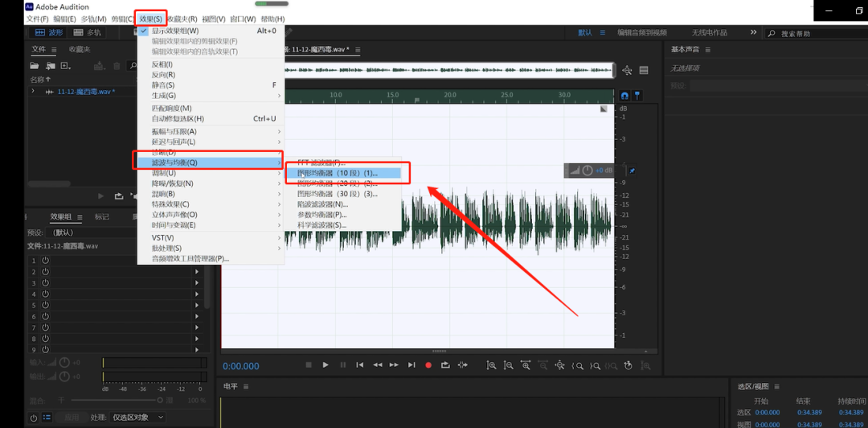Image resolution: width=868 pixels, height=428 pixels.
Task: Click zoom out amplitude icon
Action: click(x=508, y=364)
